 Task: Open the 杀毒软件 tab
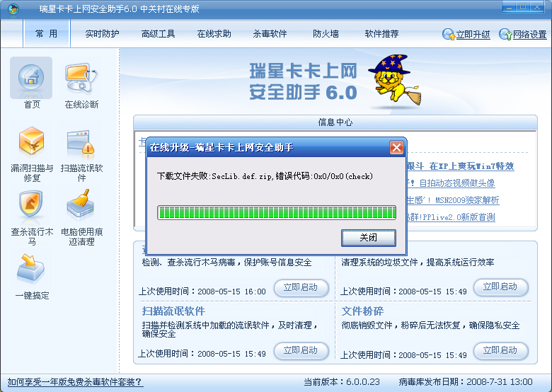(270, 34)
